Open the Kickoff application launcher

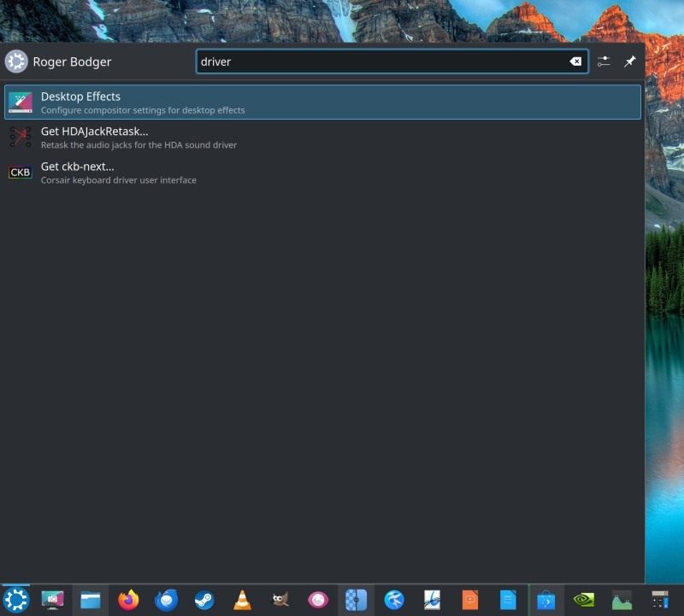pos(15,600)
